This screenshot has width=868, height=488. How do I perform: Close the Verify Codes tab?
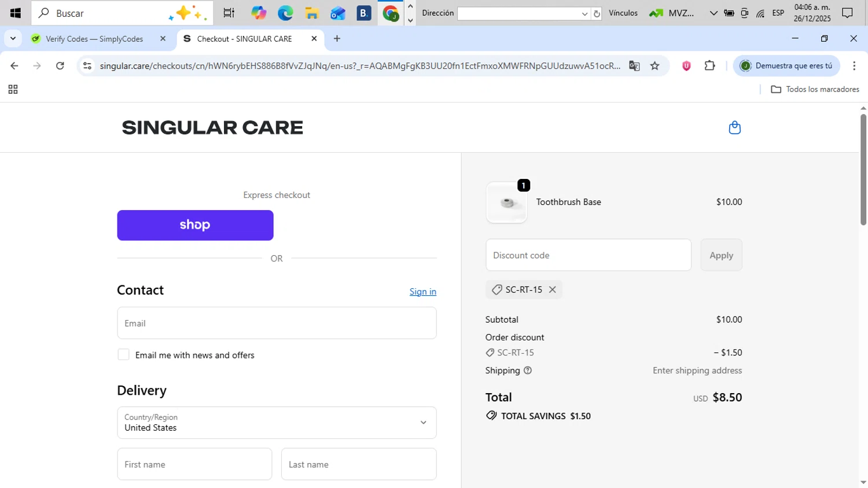[163, 39]
